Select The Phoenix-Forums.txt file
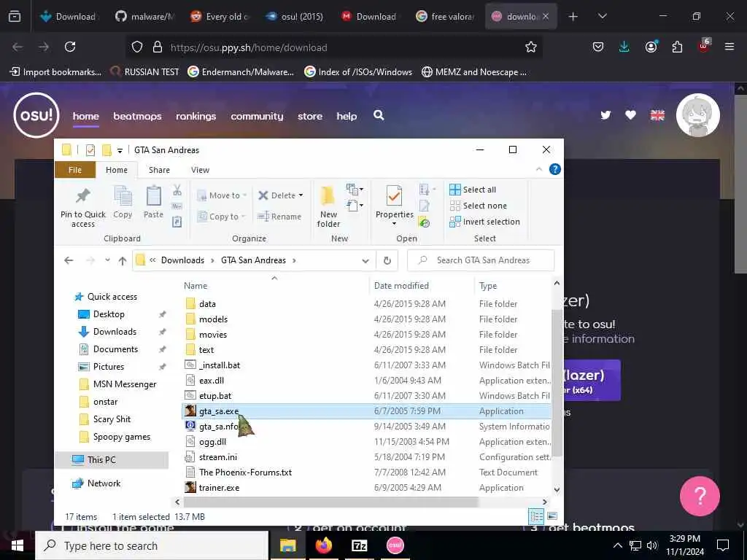747x560 pixels. 245,472
